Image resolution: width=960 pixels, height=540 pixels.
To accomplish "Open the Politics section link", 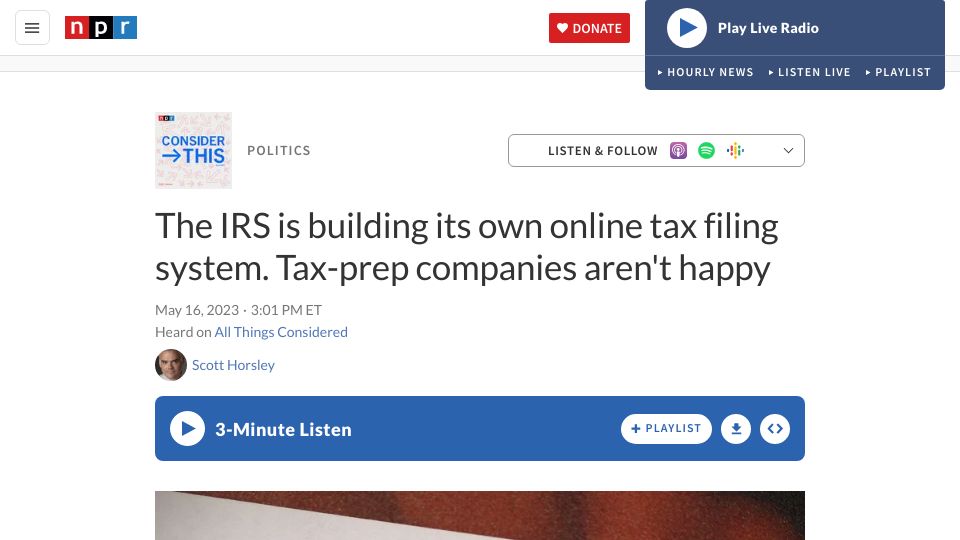I will point(279,151).
